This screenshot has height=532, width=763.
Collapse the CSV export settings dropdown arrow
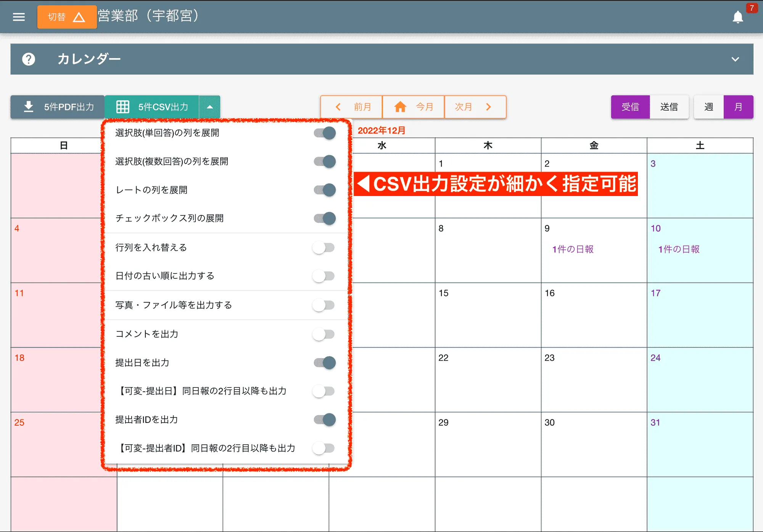point(210,107)
